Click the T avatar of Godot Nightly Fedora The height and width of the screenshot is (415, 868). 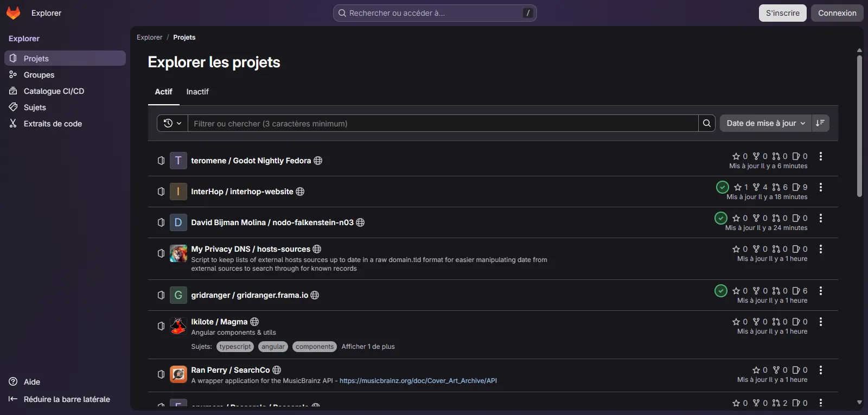(x=178, y=161)
